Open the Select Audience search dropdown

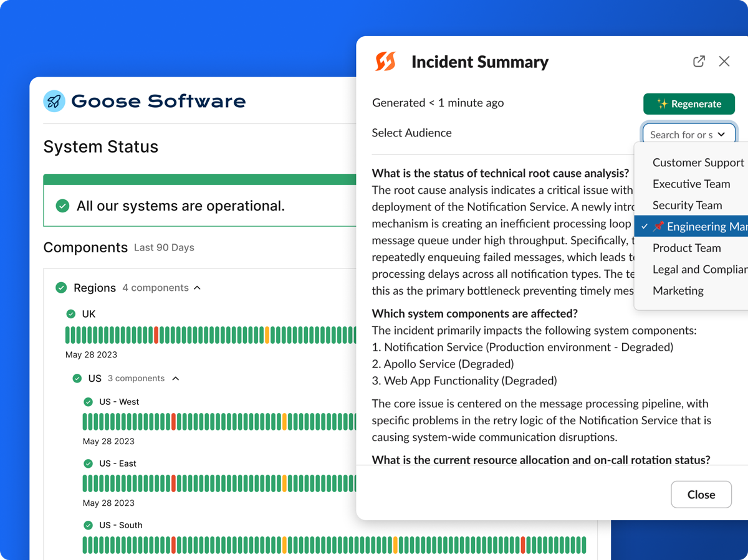tap(689, 135)
